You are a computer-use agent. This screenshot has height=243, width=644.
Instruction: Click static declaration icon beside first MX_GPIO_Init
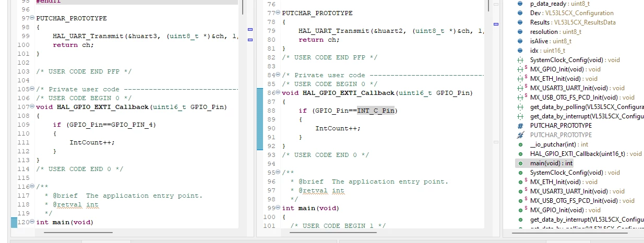pos(521,69)
